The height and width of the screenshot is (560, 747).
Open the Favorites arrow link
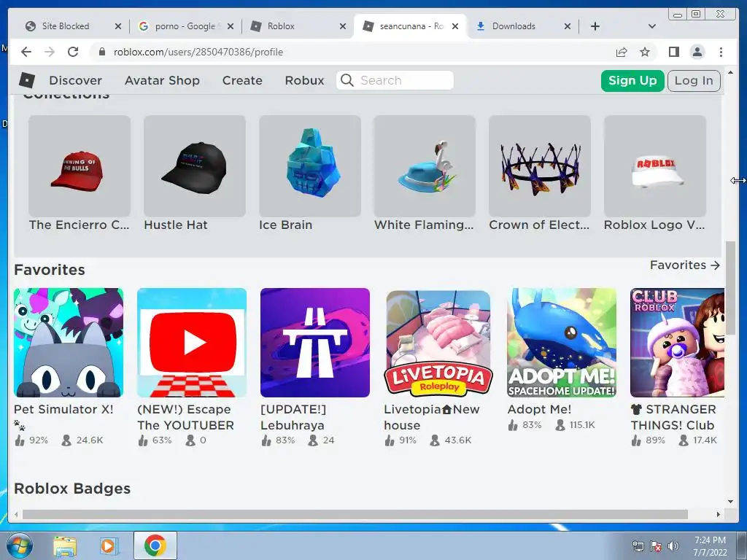pos(684,265)
